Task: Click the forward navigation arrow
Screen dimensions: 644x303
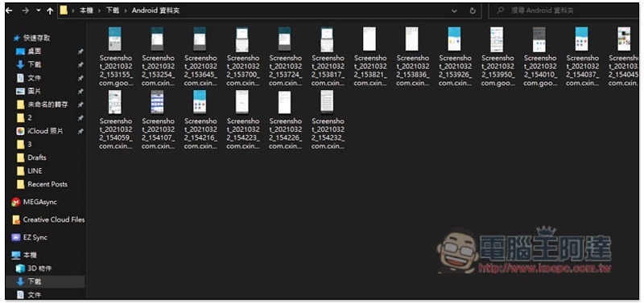Action: pyautogui.click(x=26, y=10)
